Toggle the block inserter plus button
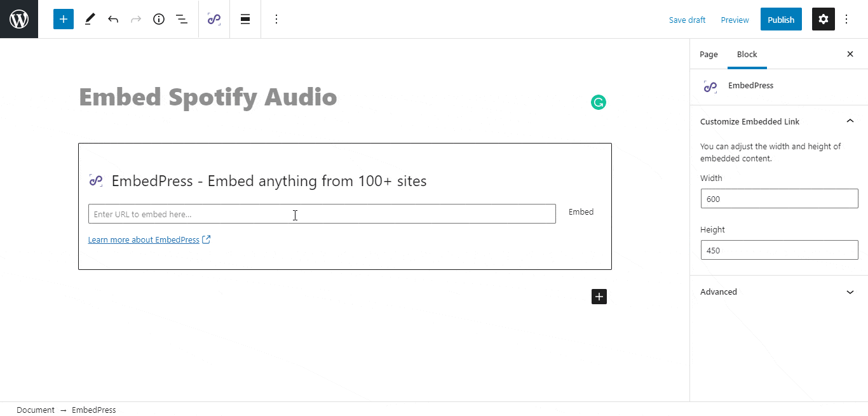 [x=64, y=19]
